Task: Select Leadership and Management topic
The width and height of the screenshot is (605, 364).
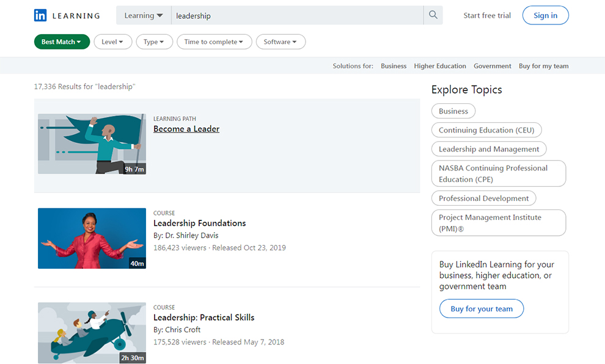Action: (x=489, y=149)
